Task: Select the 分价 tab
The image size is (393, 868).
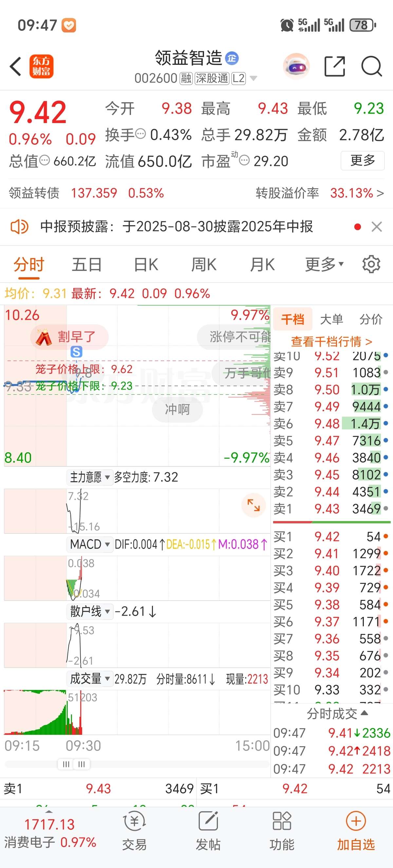Action: pos(371,319)
